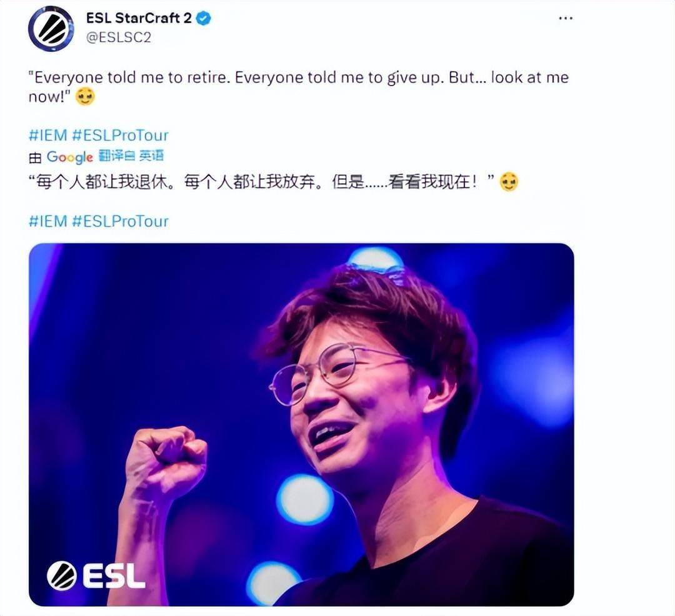Click the 由 character before Google

click(x=35, y=157)
